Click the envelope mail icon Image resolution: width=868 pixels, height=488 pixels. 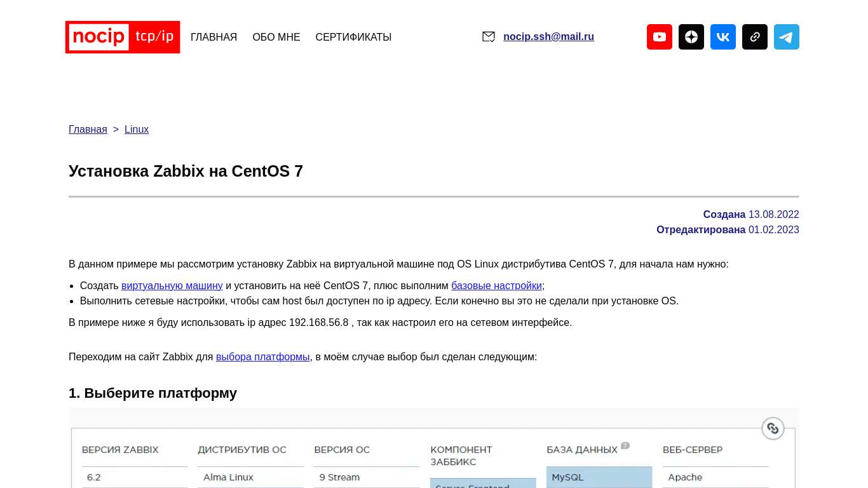tap(488, 37)
